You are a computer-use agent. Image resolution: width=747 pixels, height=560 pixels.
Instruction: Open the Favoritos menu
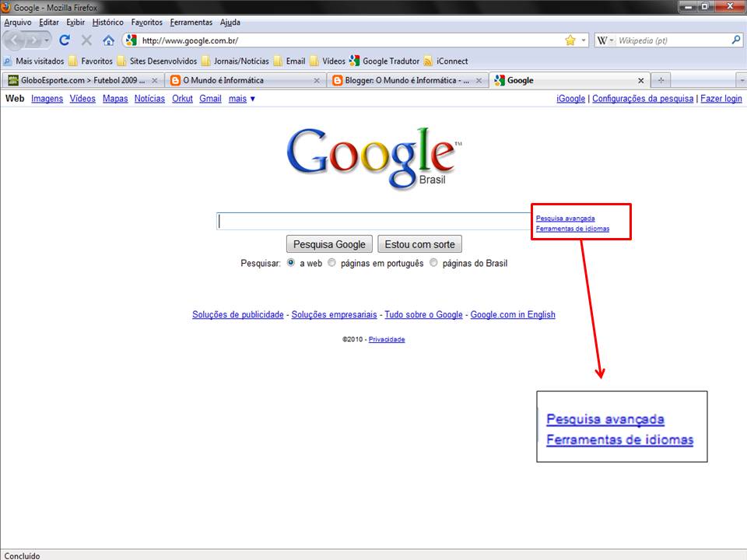[x=147, y=23]
